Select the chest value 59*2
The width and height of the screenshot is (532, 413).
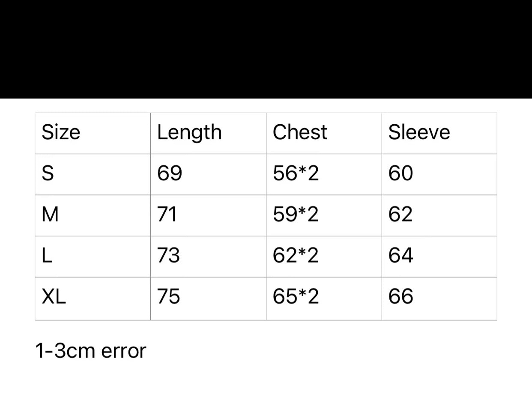click(x=296, y=214)
